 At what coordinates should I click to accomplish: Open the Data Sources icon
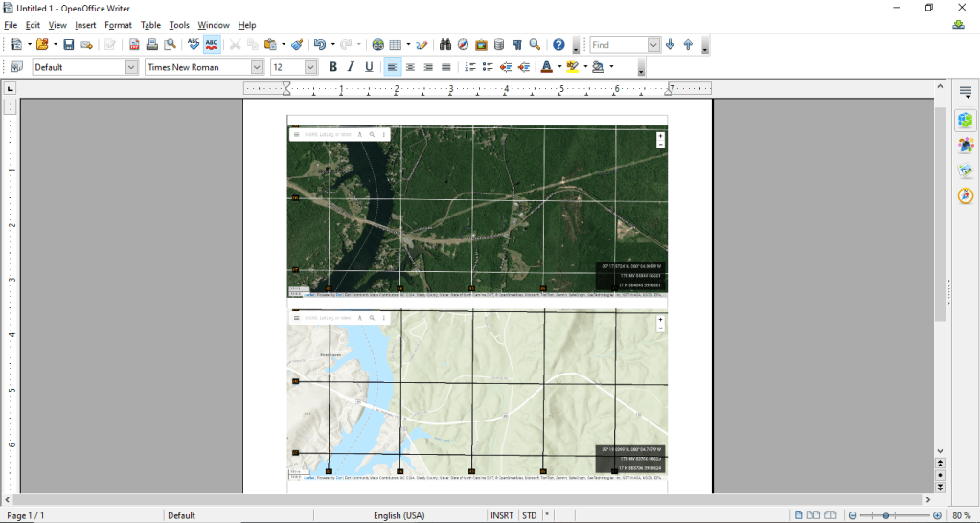(x=499, y=45)
